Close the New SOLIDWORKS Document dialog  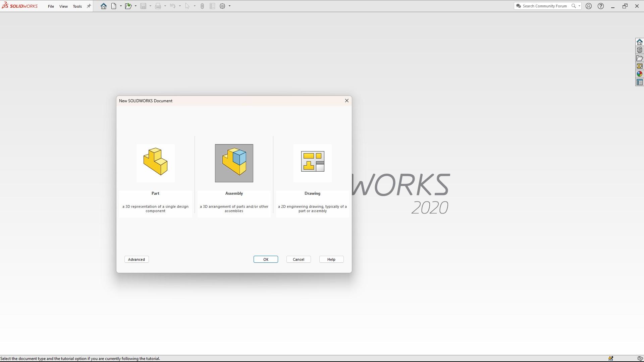[x=347, y=101]
